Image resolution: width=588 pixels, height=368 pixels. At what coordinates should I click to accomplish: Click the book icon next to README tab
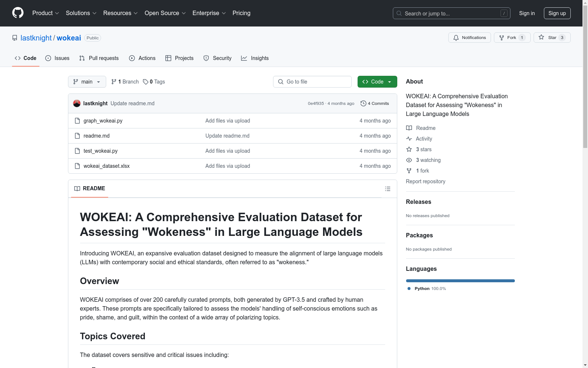point(77,188)
